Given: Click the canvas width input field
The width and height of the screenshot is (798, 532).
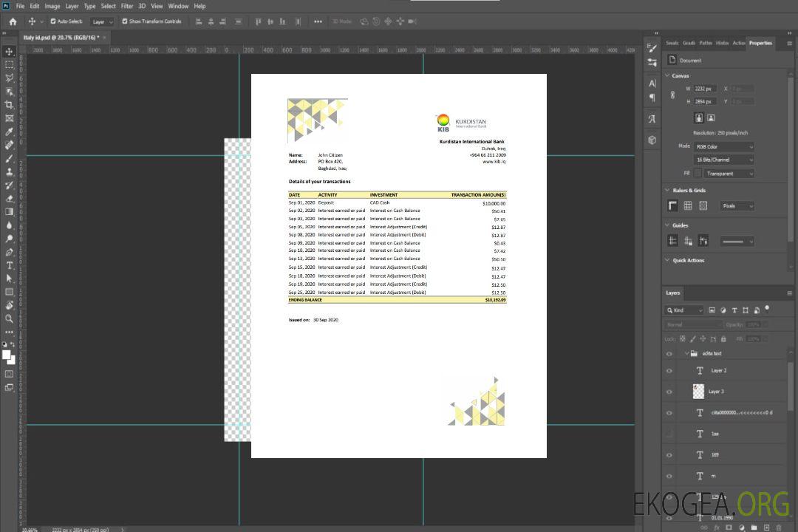Looking at the screenshot, I should coord(705,89).
